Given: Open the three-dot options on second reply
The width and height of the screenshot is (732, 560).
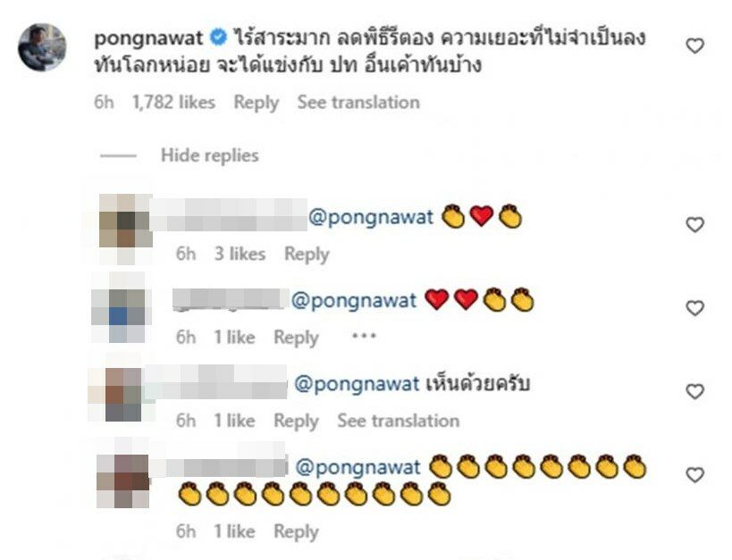Looking at the screenshot, I should [364, 336].
